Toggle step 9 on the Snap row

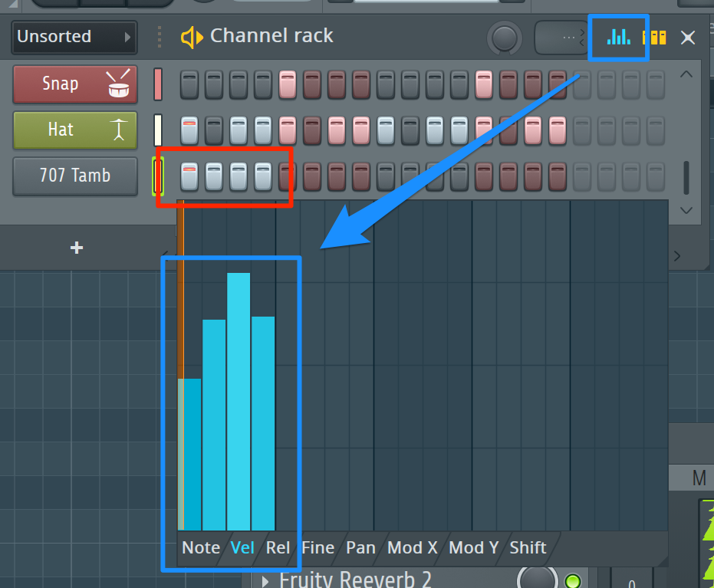[x=386, y=84]
